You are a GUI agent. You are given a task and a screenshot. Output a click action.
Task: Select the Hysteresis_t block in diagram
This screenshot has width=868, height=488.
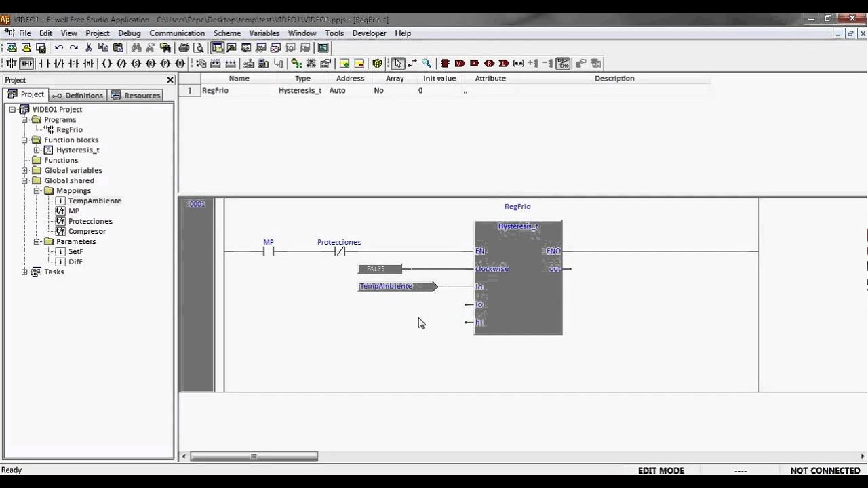pos(518,278)
